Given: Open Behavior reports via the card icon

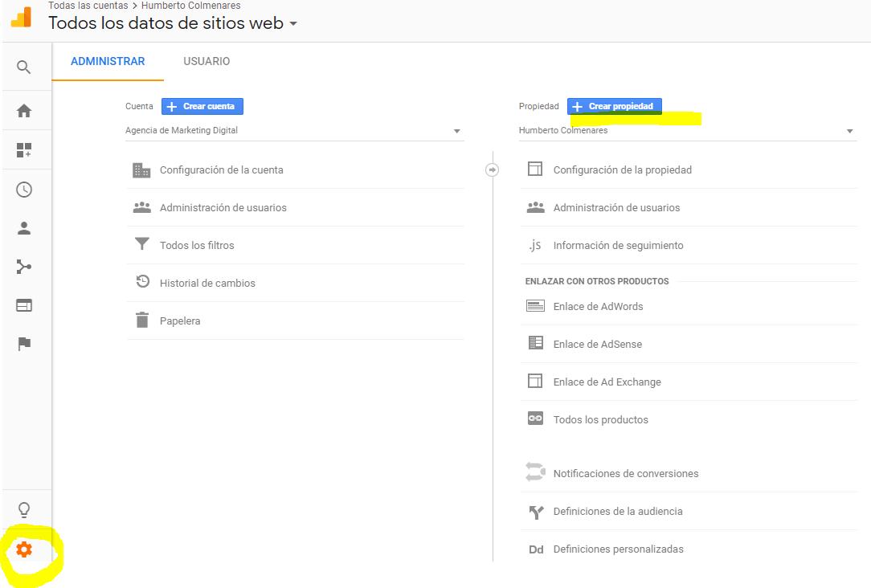Looking at the screenshot, I should [24, 305].
